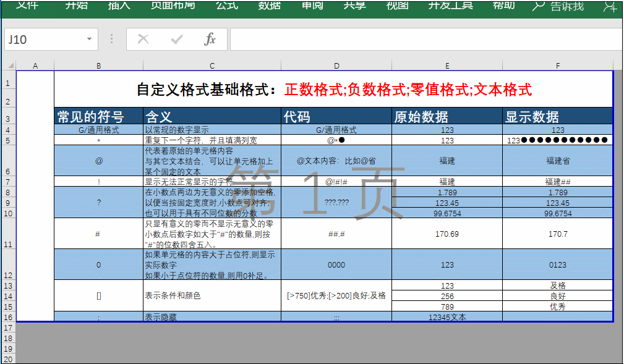
Task: Open the 共享 ribbon tab
Action: click(x=355, y=5)
